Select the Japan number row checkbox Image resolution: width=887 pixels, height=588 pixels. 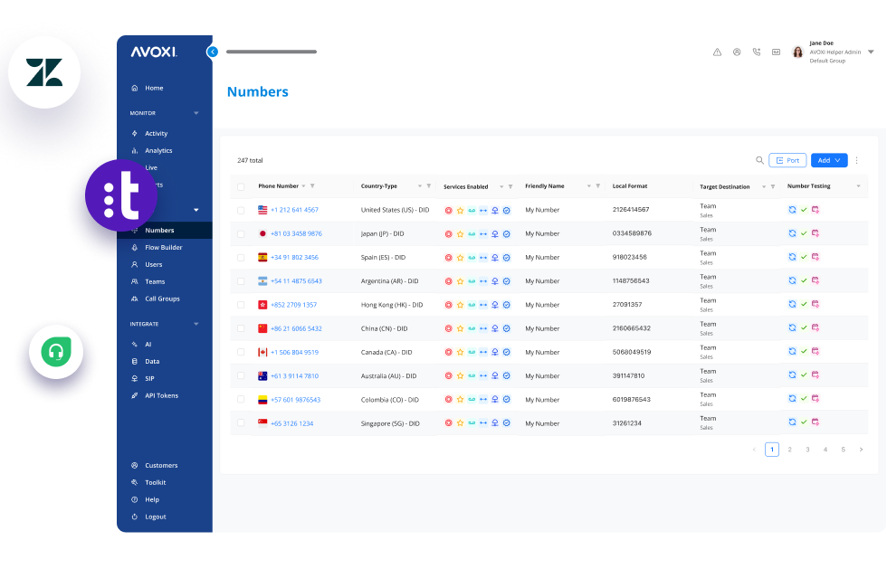(x=241, y=233)
